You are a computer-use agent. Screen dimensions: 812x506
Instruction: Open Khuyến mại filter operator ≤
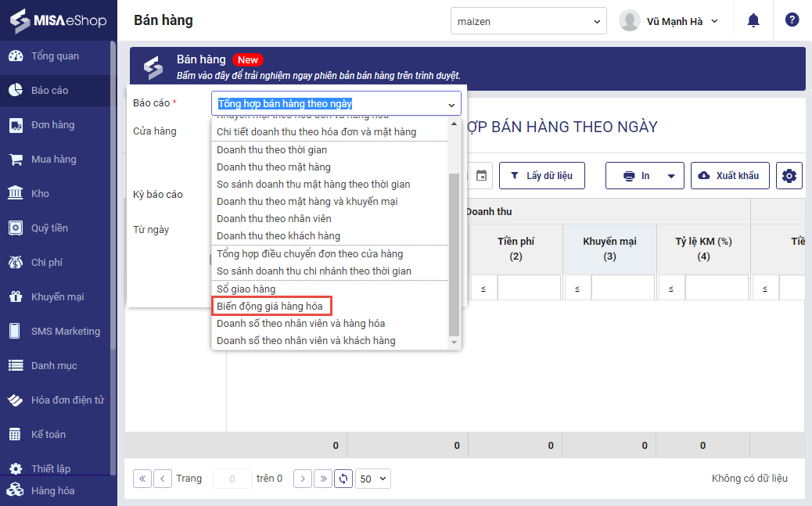coord(577,289)
